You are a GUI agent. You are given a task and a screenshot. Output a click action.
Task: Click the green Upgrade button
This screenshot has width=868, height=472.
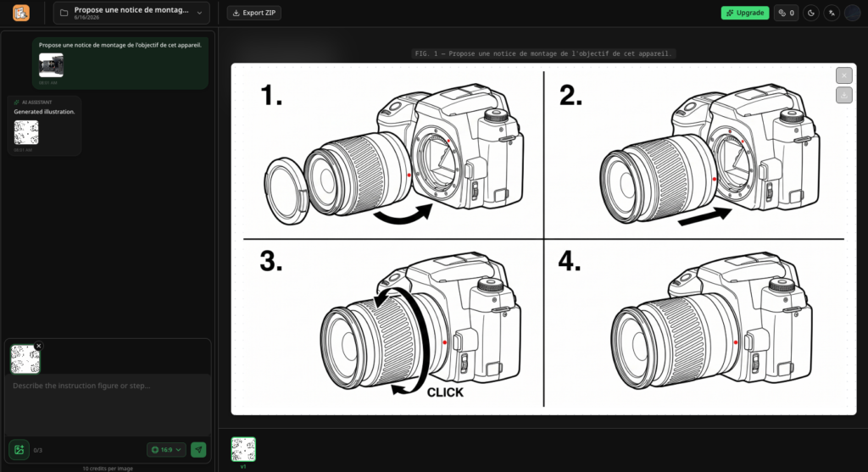pyautogui.click(x=744, y=13)
